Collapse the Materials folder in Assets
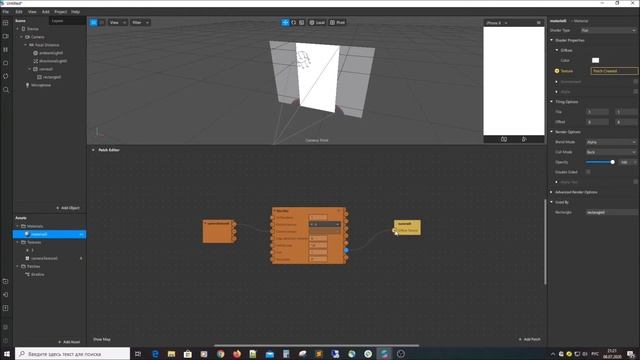This screenshot has height=360, width=640. click(x=18, y=226)
